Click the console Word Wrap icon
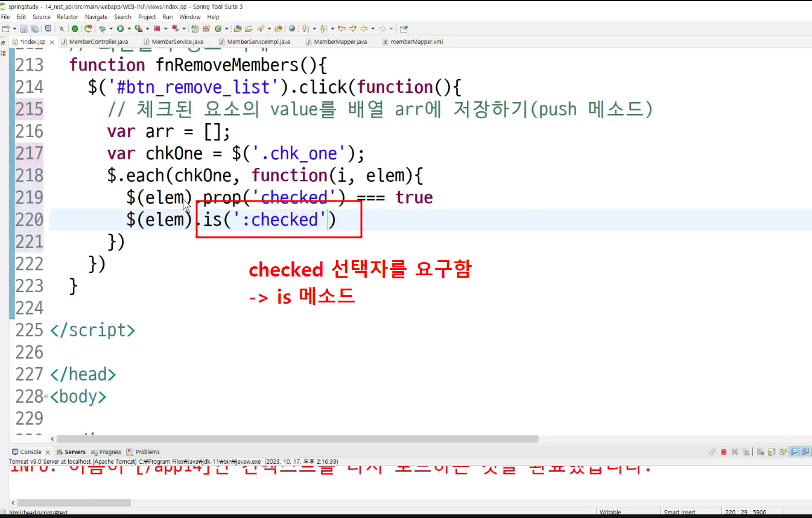The width and height of the screenshot is (812, 518). [782, 452]
